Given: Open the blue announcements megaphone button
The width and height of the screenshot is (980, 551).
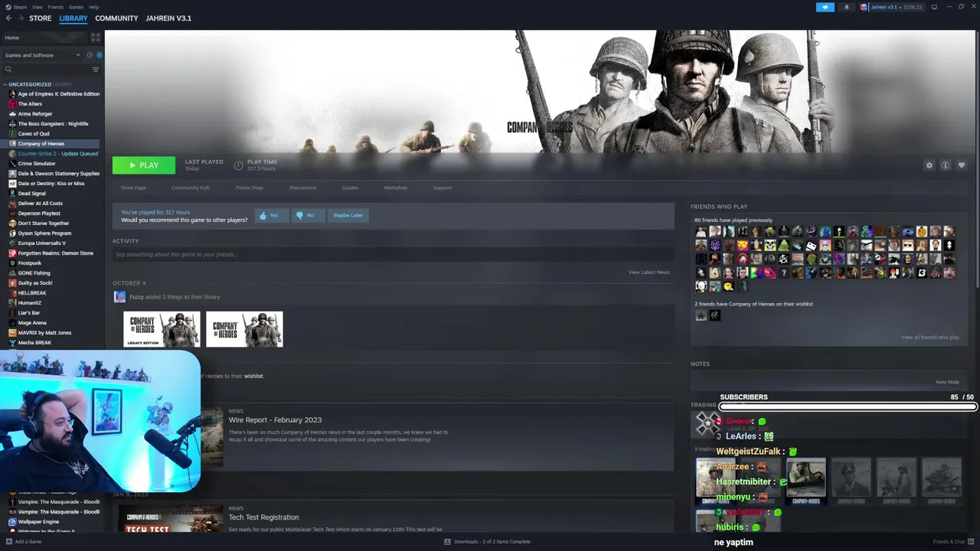Looking at the screenshot, I should [x=825, y=7].
